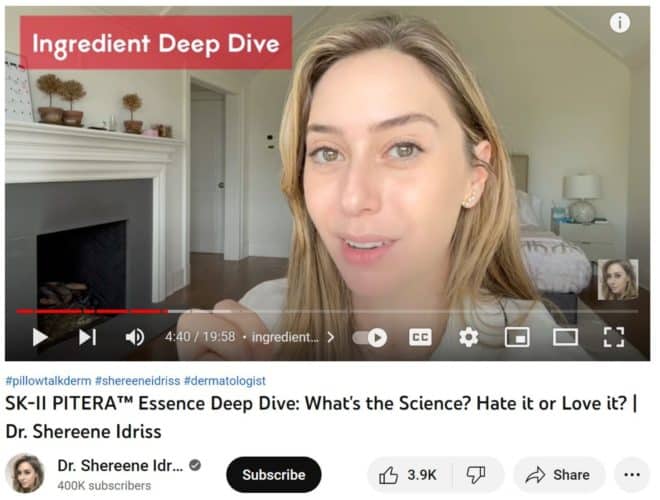Click the #pillowtalkderm hashtag

click(x=48, y=381)
